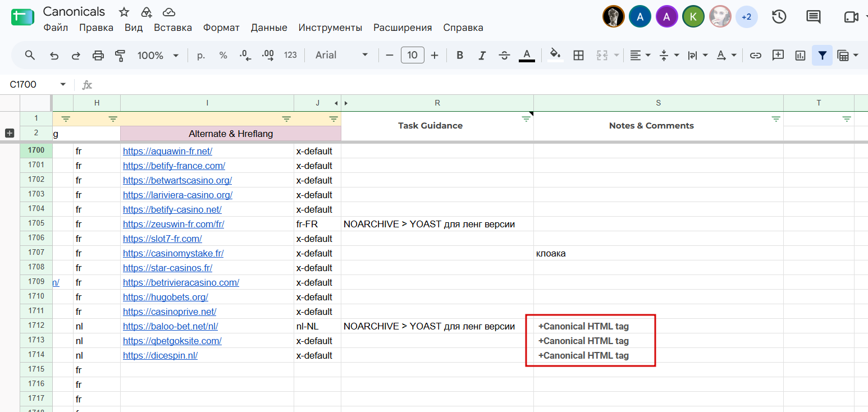Open the Файл menu
The image size is (868, 412).
[x=56, y=28]
